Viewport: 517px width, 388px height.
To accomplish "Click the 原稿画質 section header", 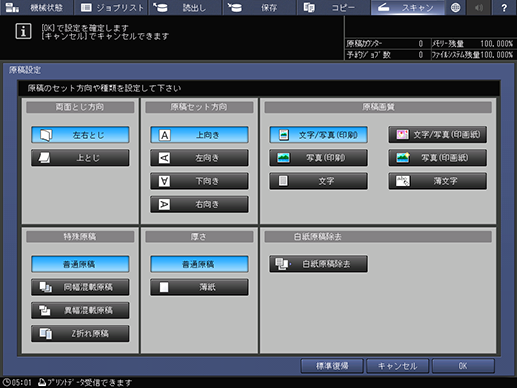I will (378, 107).
